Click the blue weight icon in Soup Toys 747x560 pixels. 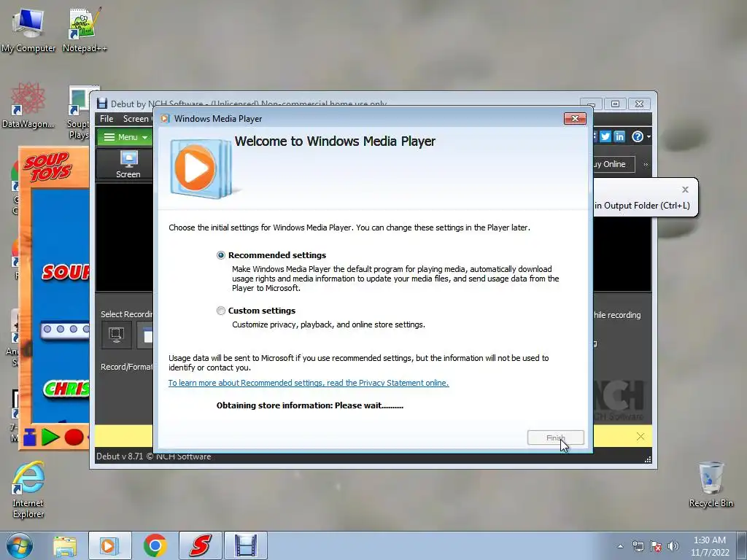29,437
